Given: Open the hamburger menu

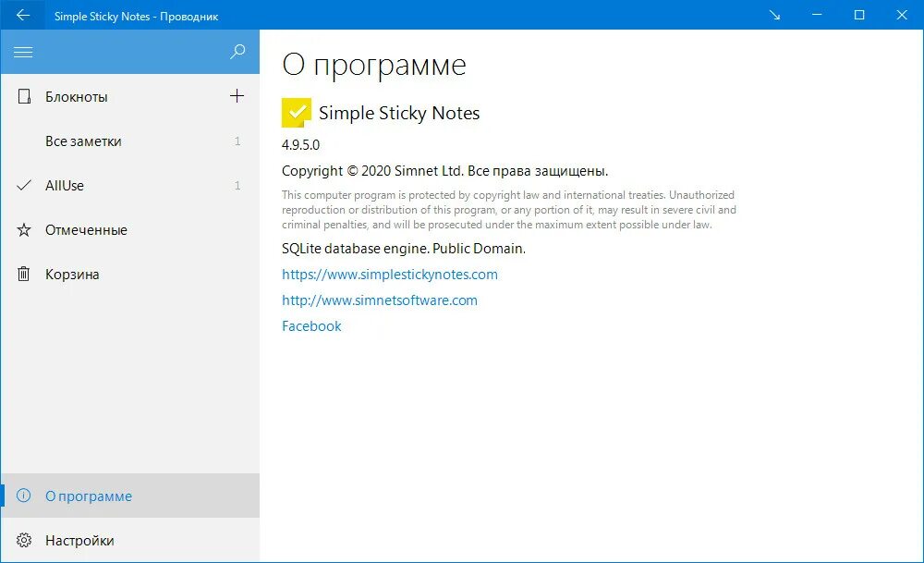Looking at the screenshot, I should click(x=23, y=53).
